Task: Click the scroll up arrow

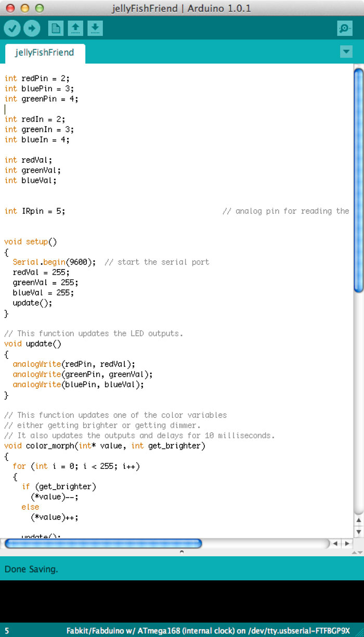Action: pos(358,520)
